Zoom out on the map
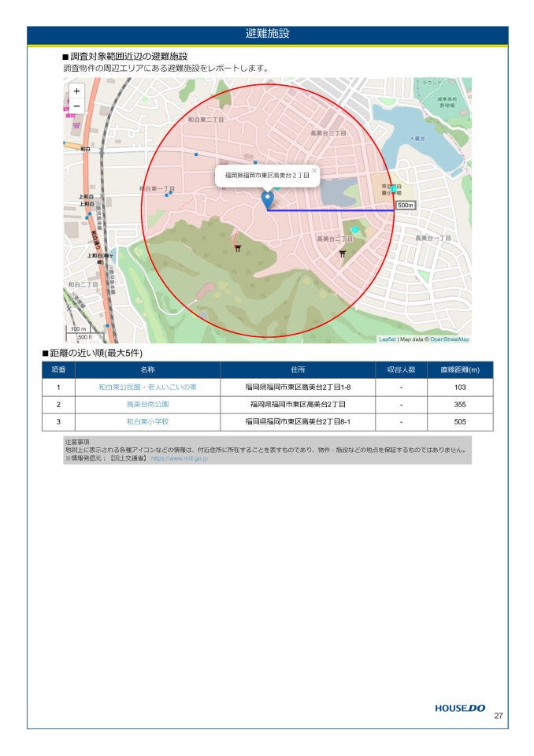Viewport: 534px width, 756px height. pyautogui.click(x=76, y=106)
